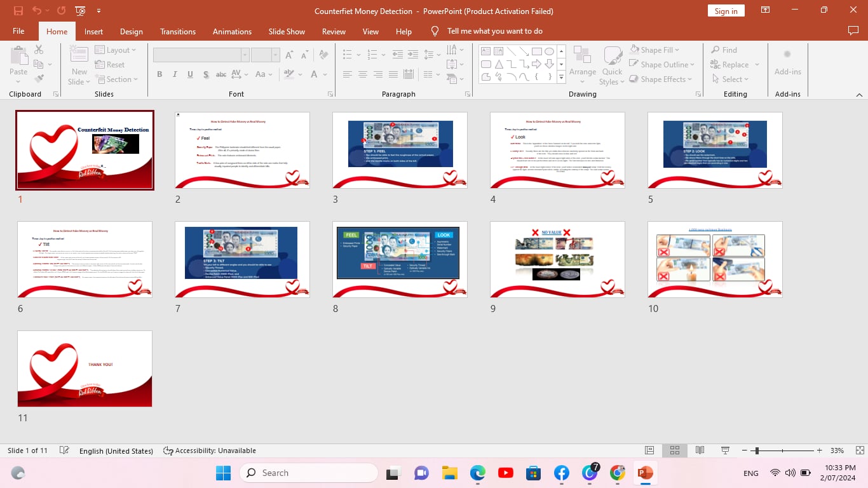Open the Clipboard pane launcher

click(x=56, y=94)
